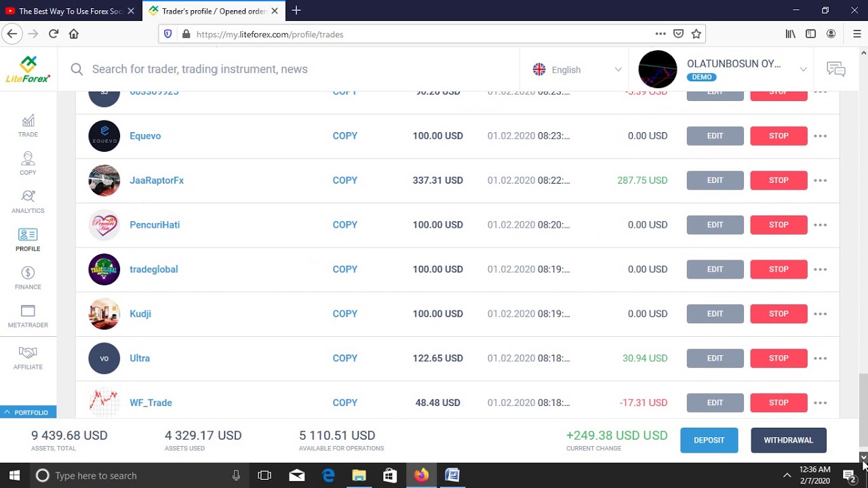Viewport: 868px width, 488px height.
Task: Click the taskbar search box
Action: coord(139,476)
